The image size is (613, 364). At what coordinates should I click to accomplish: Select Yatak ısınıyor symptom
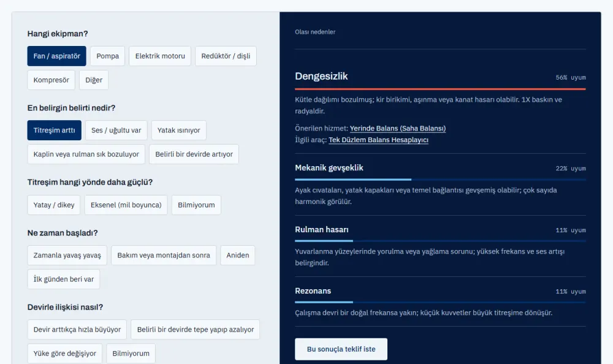coord(178,130)
